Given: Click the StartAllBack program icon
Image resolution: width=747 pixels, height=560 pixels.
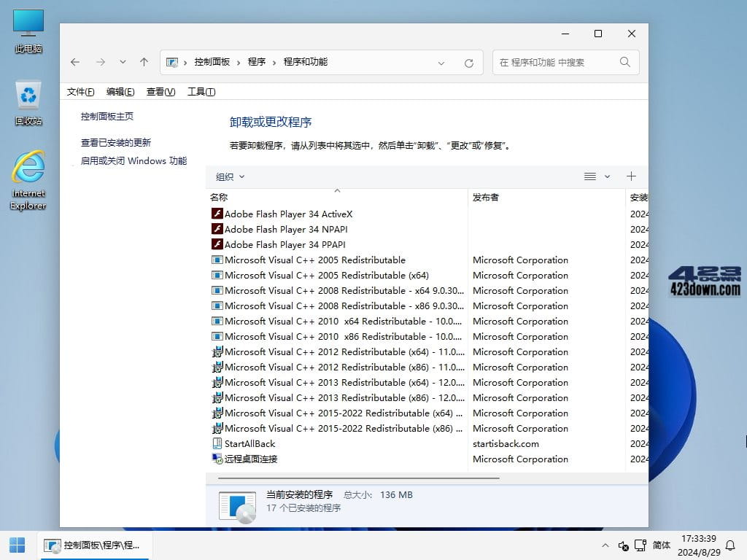Looking at the screenshot, I should coord(217,443).
